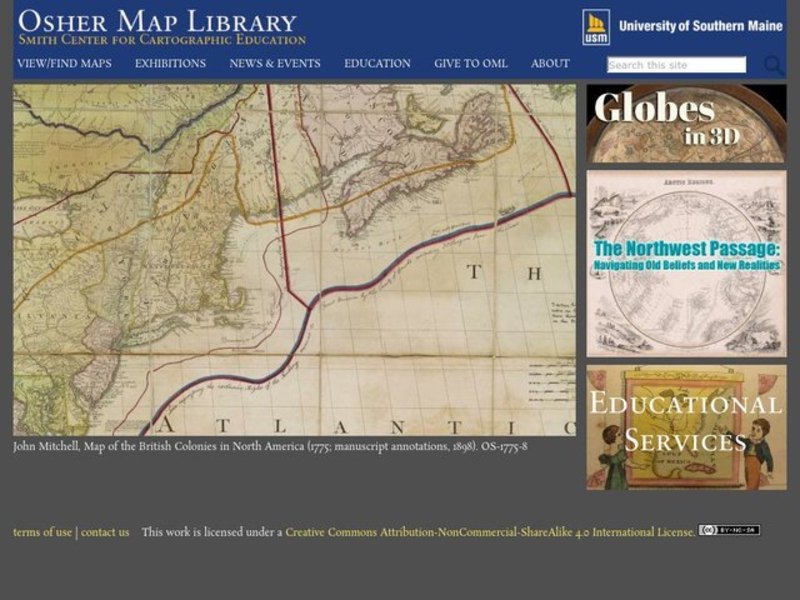The height and width of the screenshot is (600, 800).
Task: Click the search magnifying glass icon
Action: [x=773, y=66]
